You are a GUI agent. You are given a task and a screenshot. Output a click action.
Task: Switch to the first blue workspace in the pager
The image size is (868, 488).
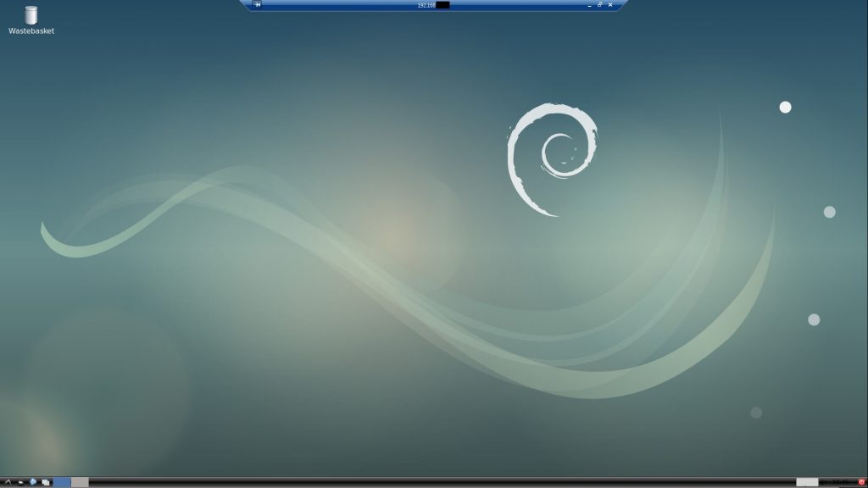pos(62,482)
